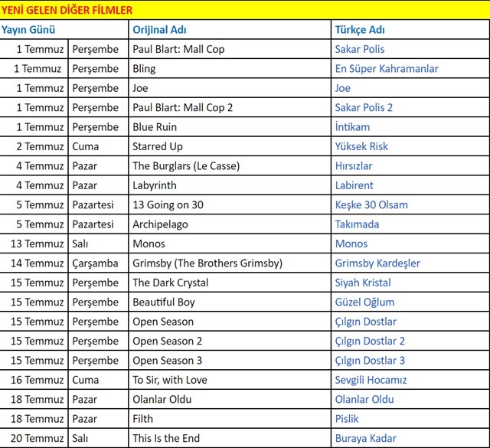Open the 'İntikam' Turkish title
The width and height of the screenshot is (490, 448).
click(x=352, y=127)
